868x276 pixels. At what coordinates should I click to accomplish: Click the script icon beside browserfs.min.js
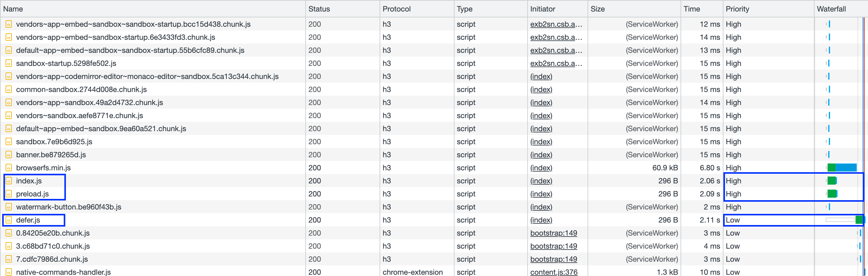pos(9,168)
